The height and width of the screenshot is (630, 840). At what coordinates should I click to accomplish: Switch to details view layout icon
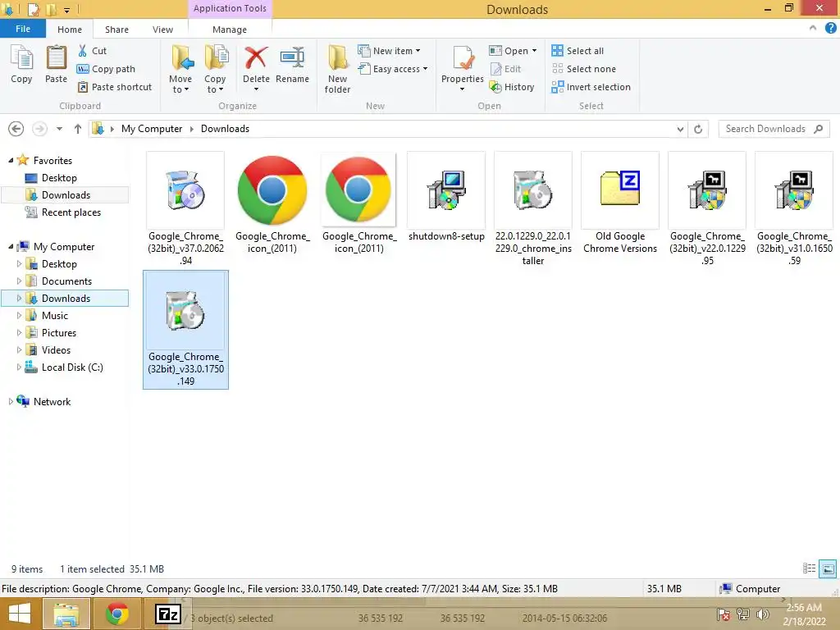[809, 568]
